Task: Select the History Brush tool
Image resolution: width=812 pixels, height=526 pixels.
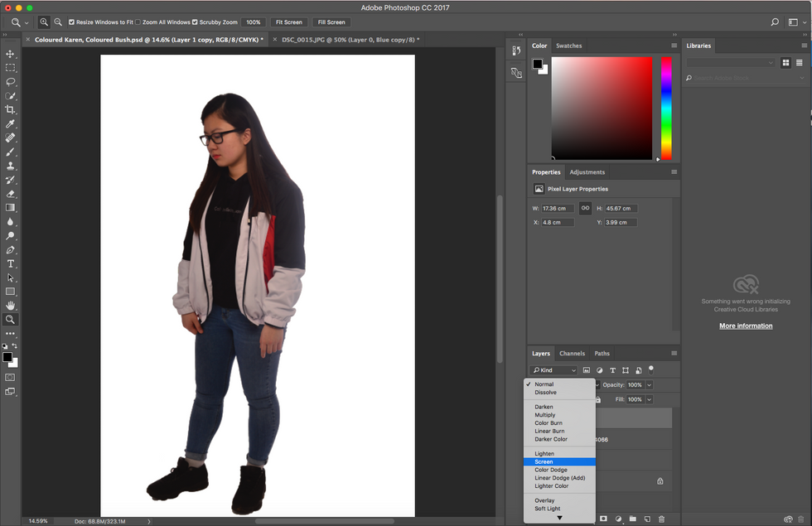Action: [10, 180]
